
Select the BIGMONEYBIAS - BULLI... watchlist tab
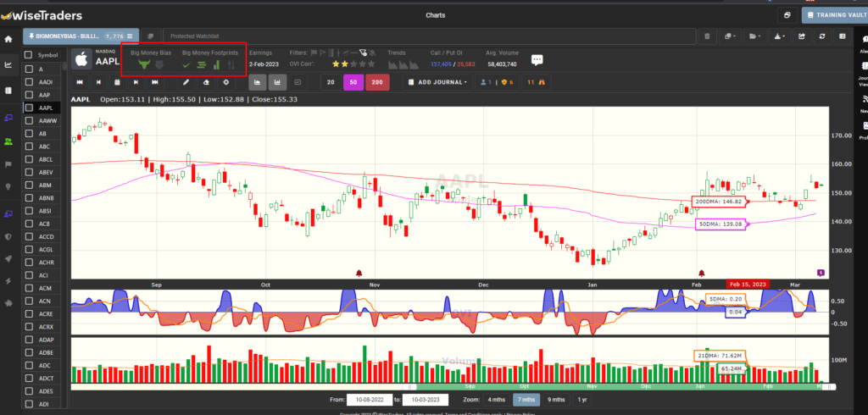(x=81, y=36)
